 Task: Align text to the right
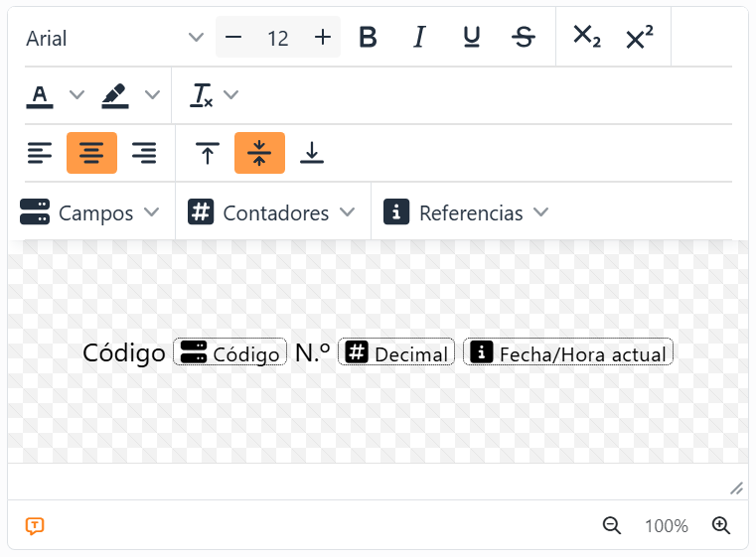[144, 153]
